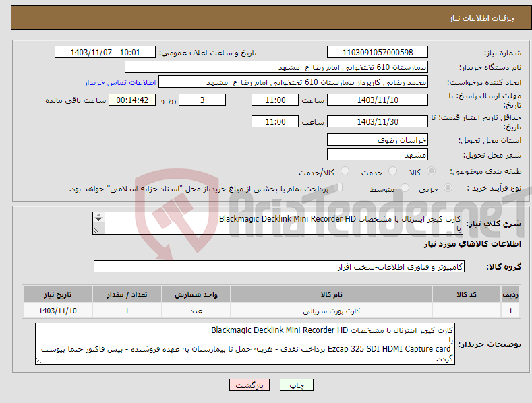Screen dimensions: 532x403
Task: Click the need number field 1103091057000598
Action: click(378, 53)
